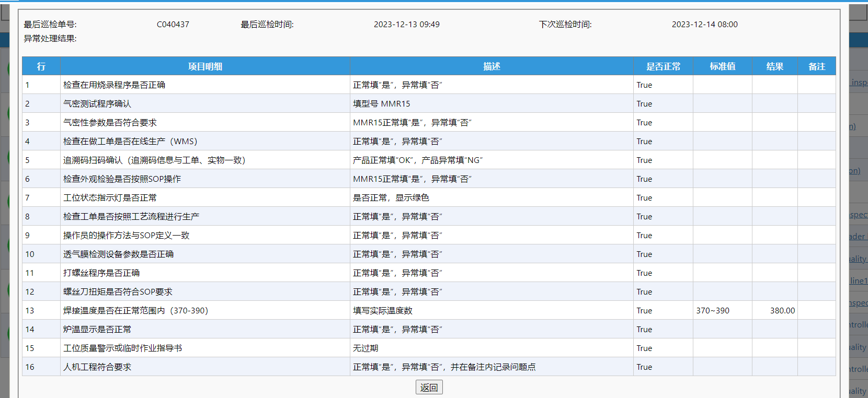The image size is (868, 398).
Task: Select row 打螺丝程序是否正确
Action: click(x=429, y=273)
